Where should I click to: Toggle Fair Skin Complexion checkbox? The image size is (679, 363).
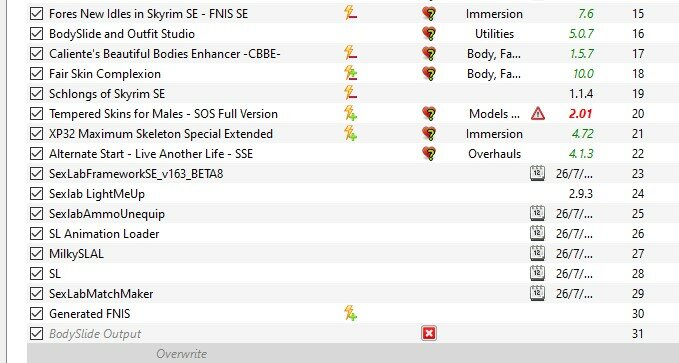coord(36,73)
